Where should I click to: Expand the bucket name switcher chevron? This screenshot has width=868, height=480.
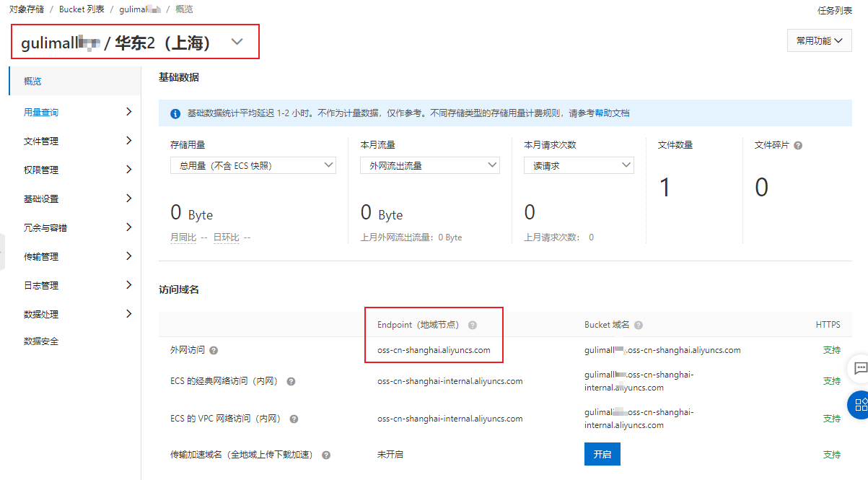pyautogui.click(x=237, y=43)
